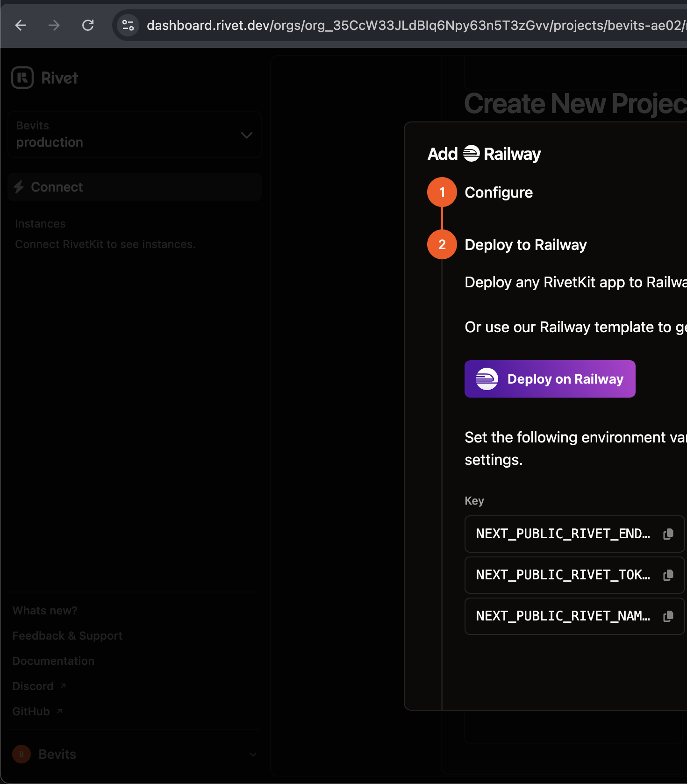Copy the NEXT_PUBLIC_RIVET_END key
The width and height of the screenshot is (687, 784).
coord(668,534)
